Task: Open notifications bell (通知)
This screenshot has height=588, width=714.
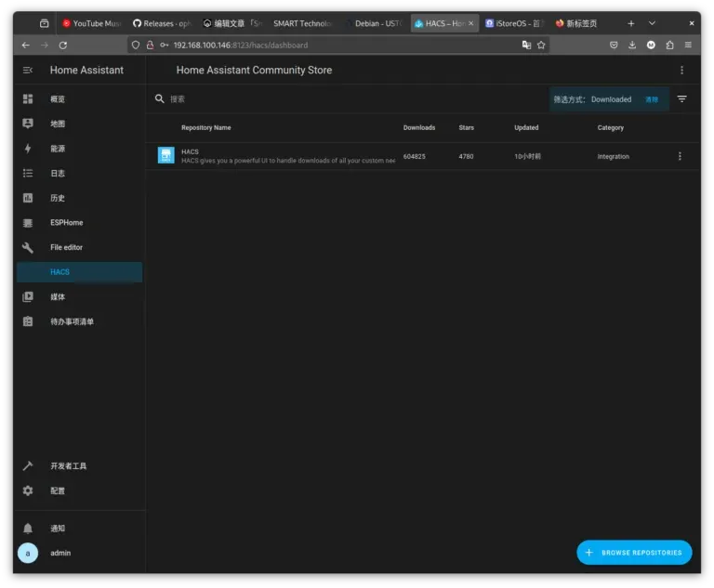Action: 28,529
